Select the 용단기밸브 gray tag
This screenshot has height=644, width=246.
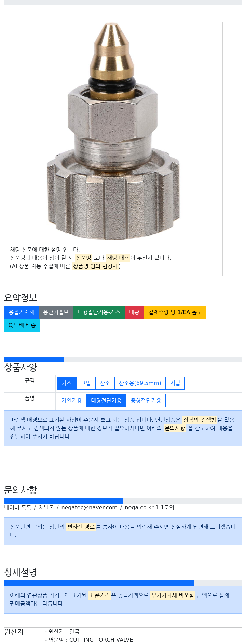[x=56, y=312]
